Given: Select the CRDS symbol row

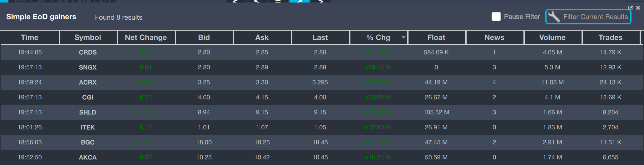Looking at the screenshot, I should point(88,52).
